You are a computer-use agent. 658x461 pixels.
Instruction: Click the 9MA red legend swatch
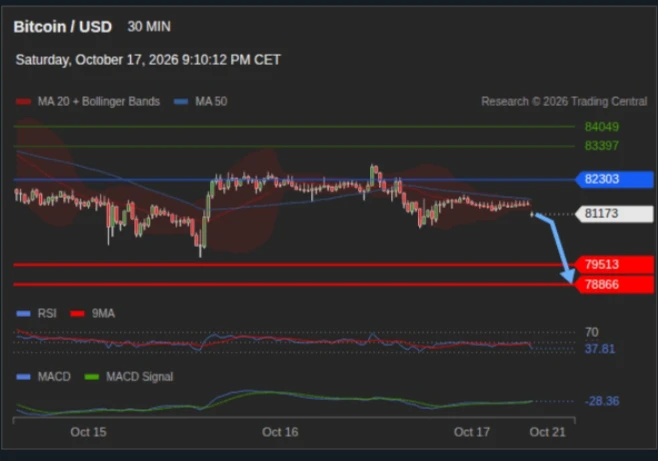[77, 314]
